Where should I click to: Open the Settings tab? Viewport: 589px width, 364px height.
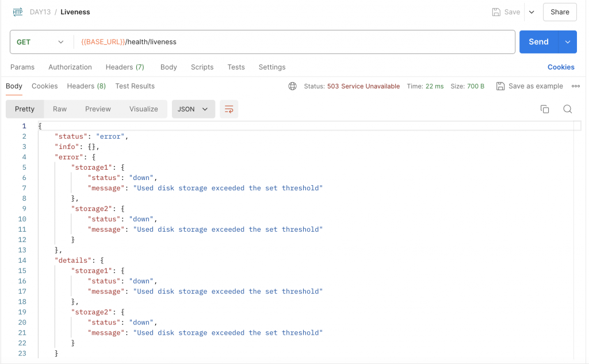(x=272, y=67)
